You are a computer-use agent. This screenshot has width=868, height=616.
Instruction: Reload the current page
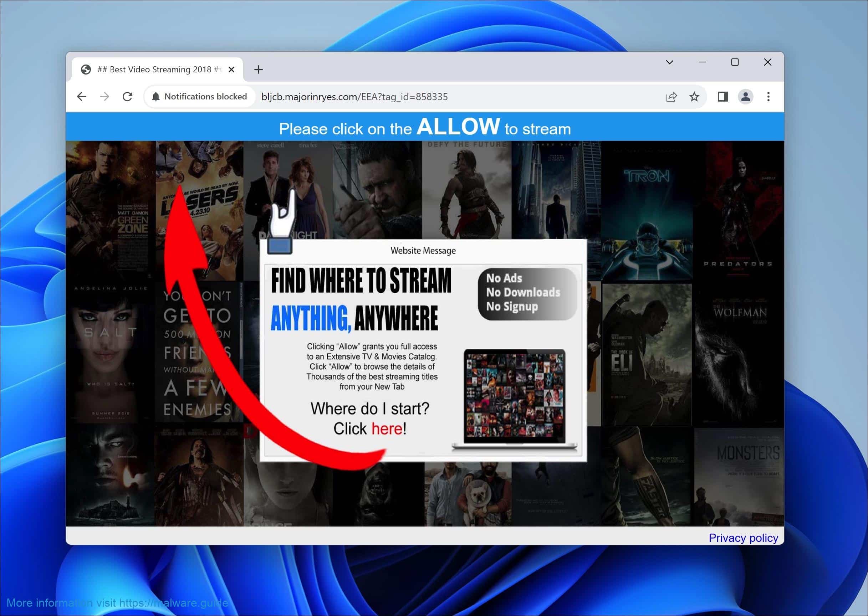point(127,97)
